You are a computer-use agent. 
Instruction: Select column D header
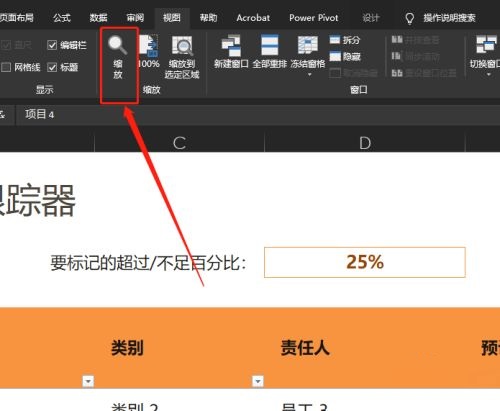[365, 143]
